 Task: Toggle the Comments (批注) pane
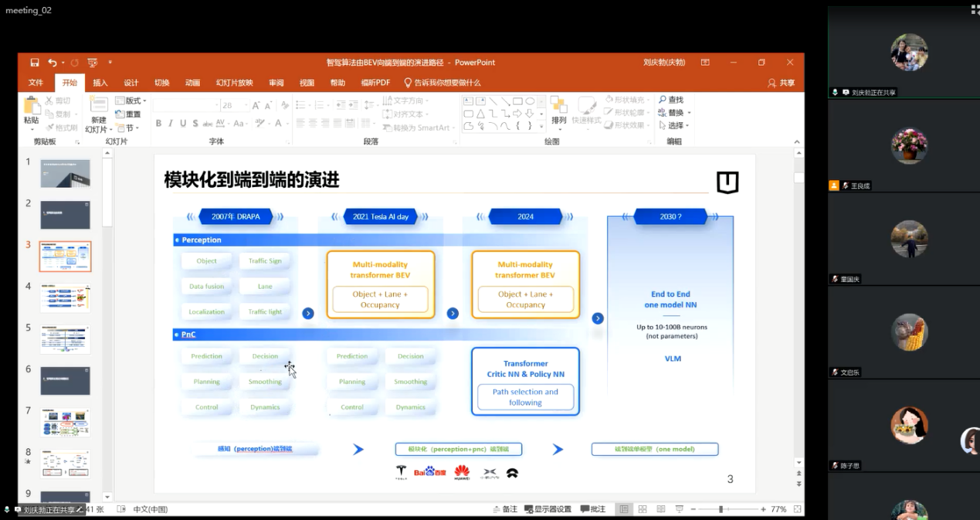(593, 509)
